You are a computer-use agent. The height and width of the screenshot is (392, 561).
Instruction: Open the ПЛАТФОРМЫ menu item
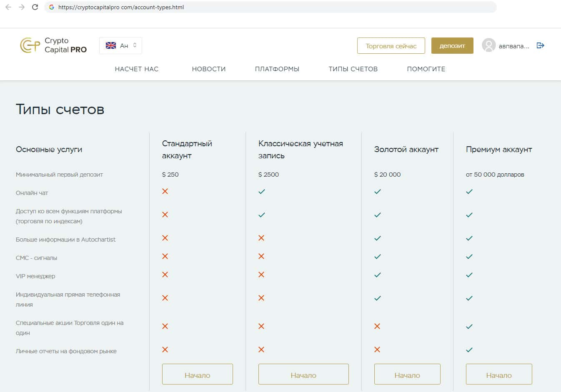point(277,69)
